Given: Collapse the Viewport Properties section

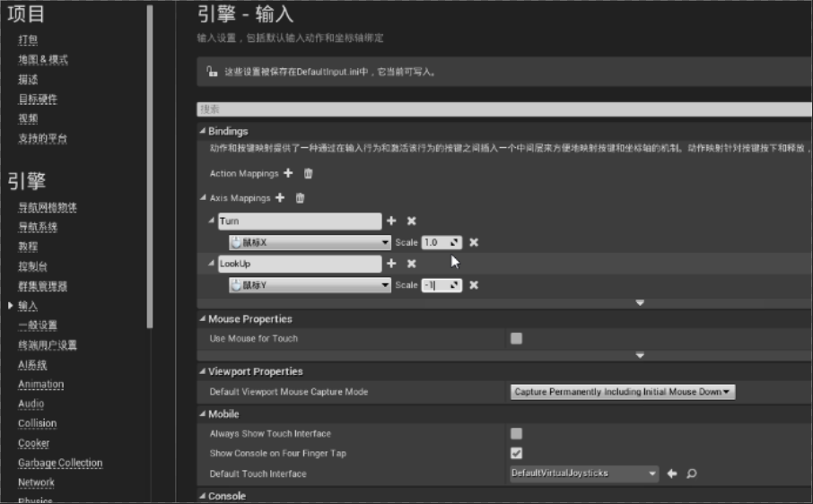Looking at the screenshot, I should pyautogui.click(x=203, y=371).
